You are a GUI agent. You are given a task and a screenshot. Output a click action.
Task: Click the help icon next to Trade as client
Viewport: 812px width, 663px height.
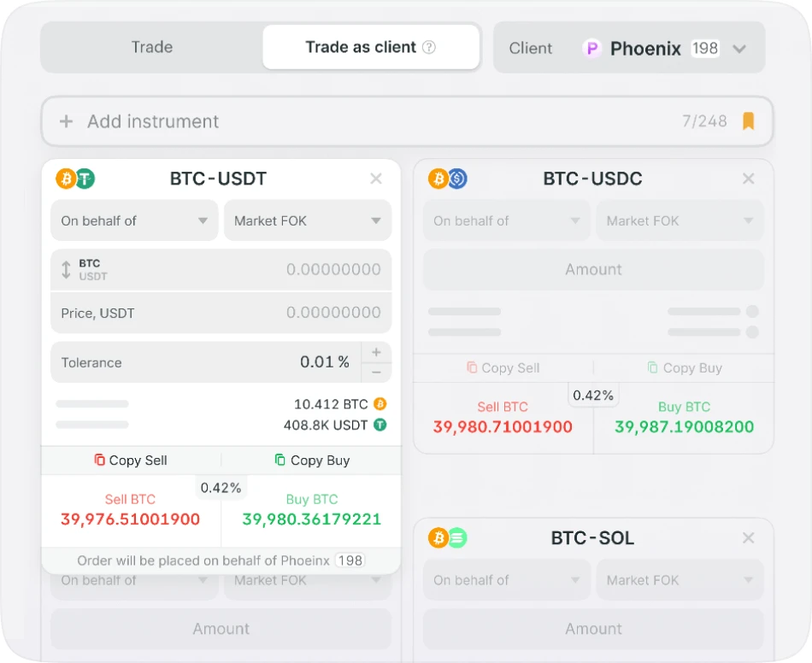[x=429, y=47]
